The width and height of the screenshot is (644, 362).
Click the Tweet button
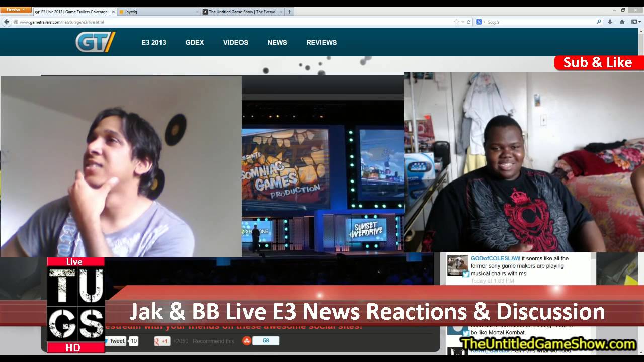pos(116,341)
